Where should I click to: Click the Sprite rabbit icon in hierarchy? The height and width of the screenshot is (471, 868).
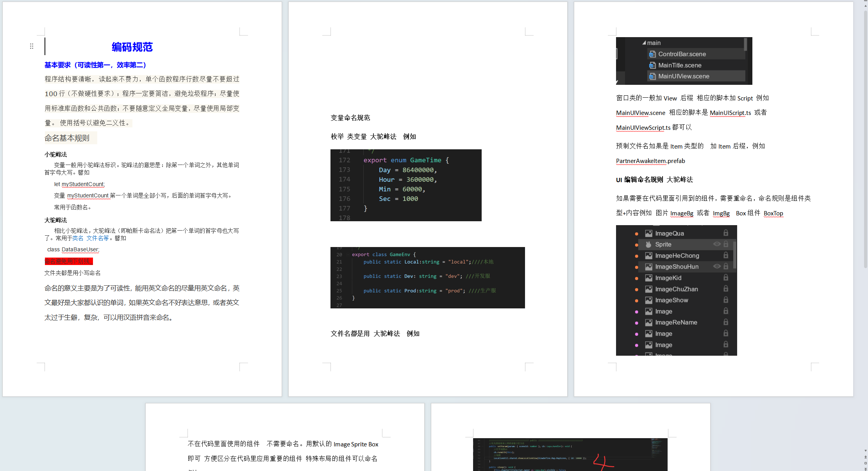[648, 245]
